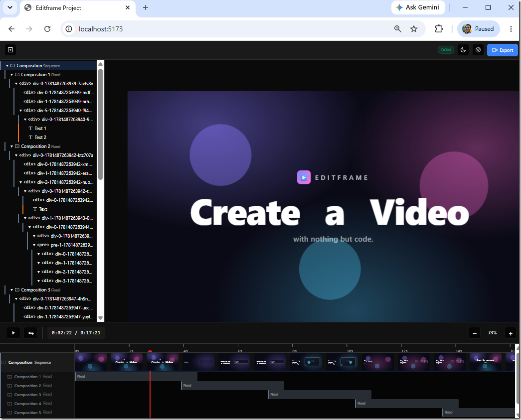This screenshot has height=420, width=521.
Task: Select 'with nothing but code.' subtitle
Action: (333, 239)
